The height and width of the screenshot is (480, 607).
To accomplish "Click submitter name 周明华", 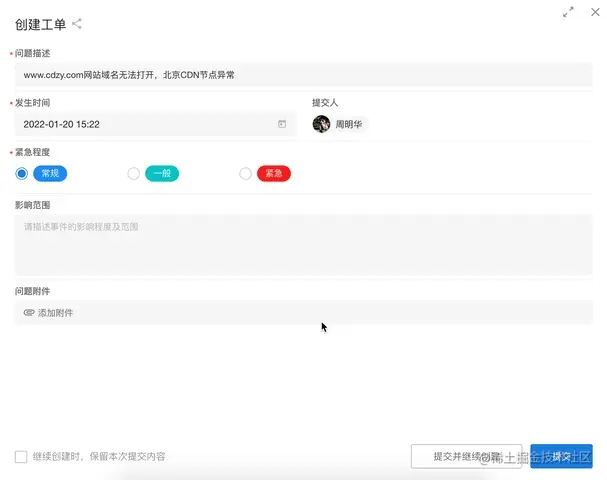I will 348,124.
